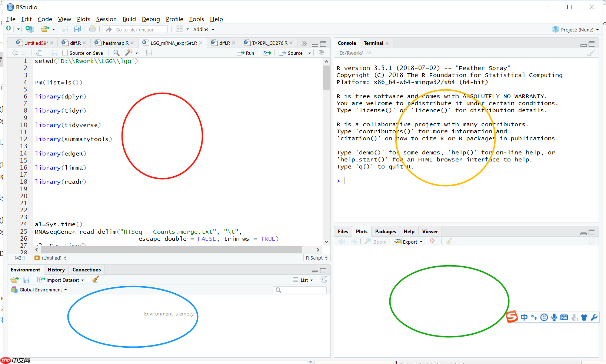Screen dimensions: 606x364
Task: Open the code tools magic wand
Action: click(129, 53)
